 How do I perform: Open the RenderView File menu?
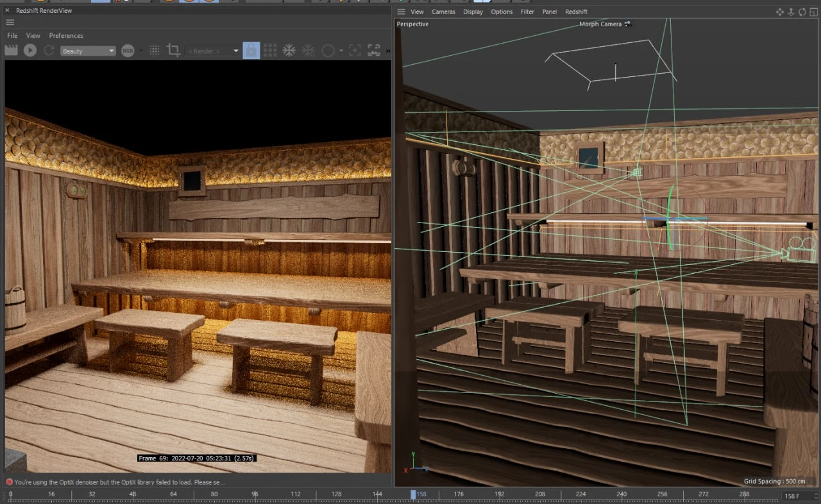coord(12,35)
